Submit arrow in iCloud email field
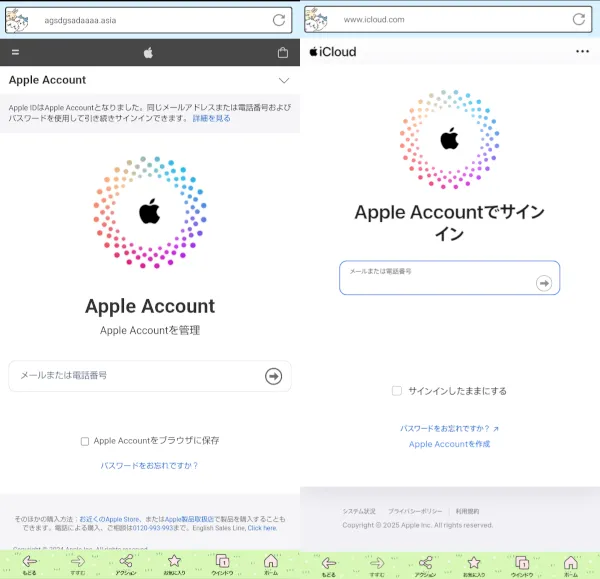Screen dimensions: 600x579 [x=544, y=283]
